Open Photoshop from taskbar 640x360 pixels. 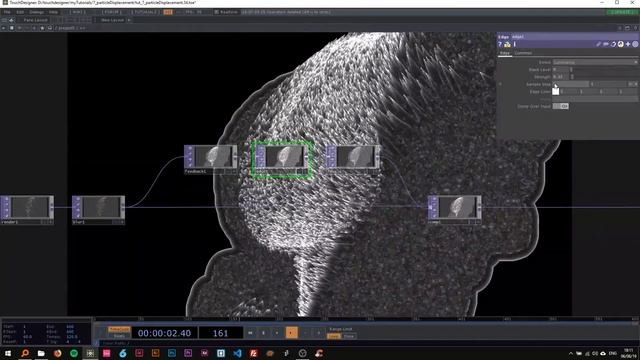click(172, 353)
